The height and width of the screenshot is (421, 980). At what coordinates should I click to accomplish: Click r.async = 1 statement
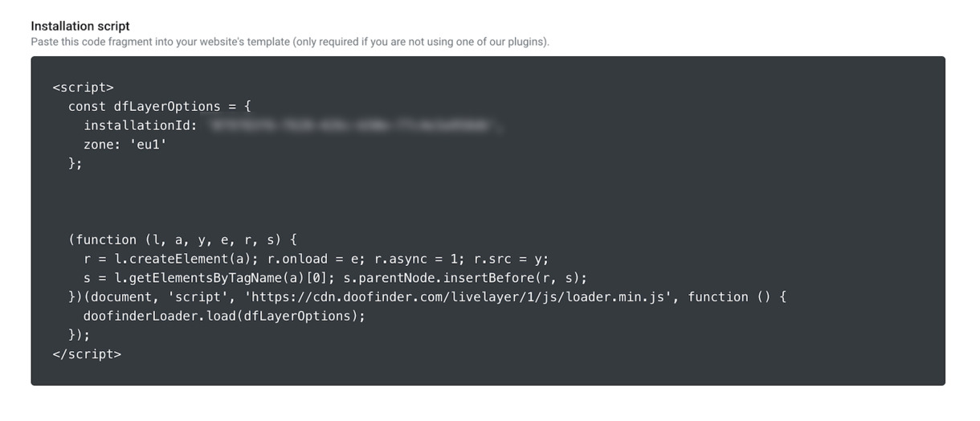click(419, 259)
